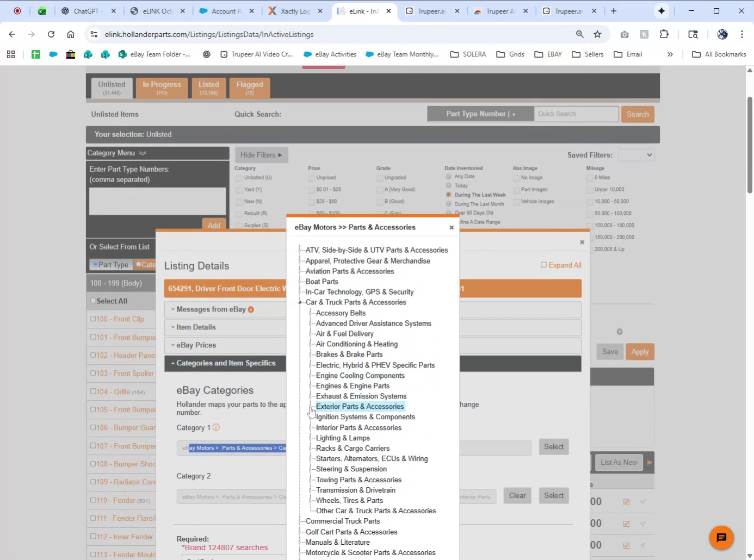Viewport: 754px width, 560px height.
Task: Open extensions puzzle icon
Action: 664,34
